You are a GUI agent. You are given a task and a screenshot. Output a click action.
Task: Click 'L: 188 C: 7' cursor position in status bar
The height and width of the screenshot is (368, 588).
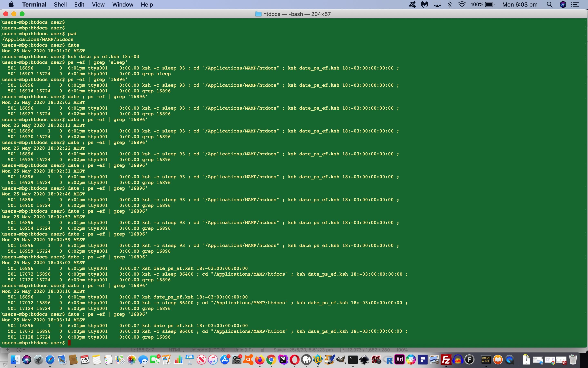142,350
